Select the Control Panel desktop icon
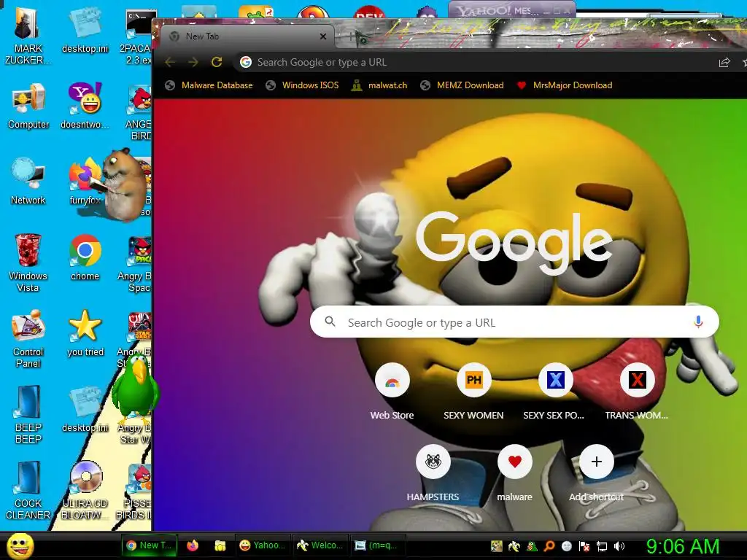 pos(28,338)
